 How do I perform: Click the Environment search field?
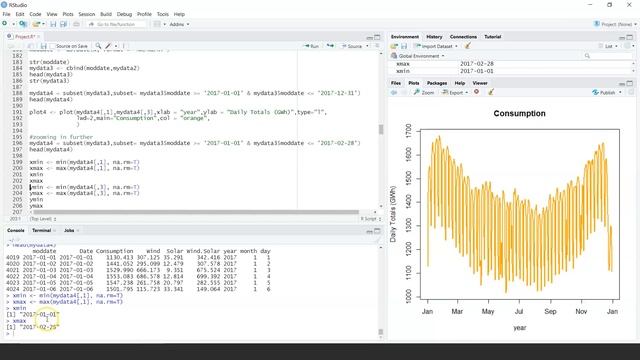pyautogui.click(x=607, y=56)
